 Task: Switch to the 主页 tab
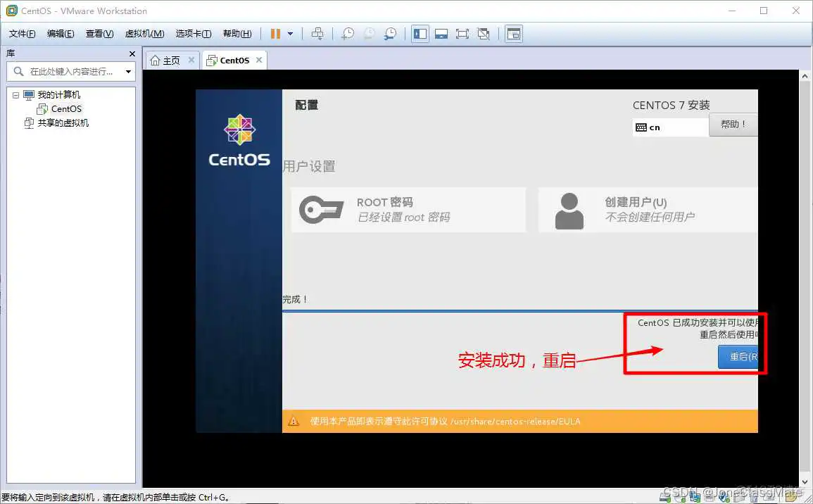tap(171, 60)
